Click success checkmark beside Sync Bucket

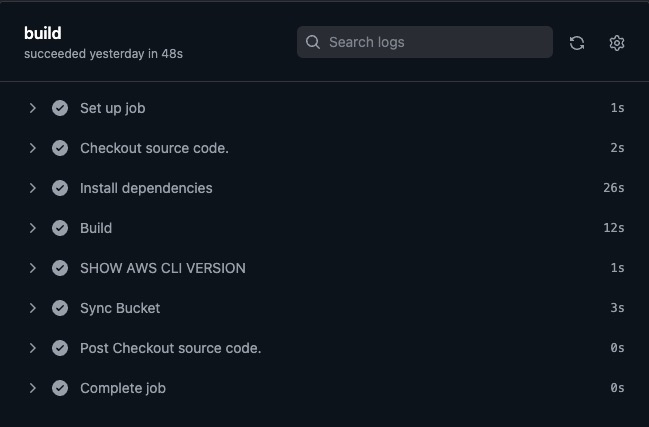(x=60, y=308)
